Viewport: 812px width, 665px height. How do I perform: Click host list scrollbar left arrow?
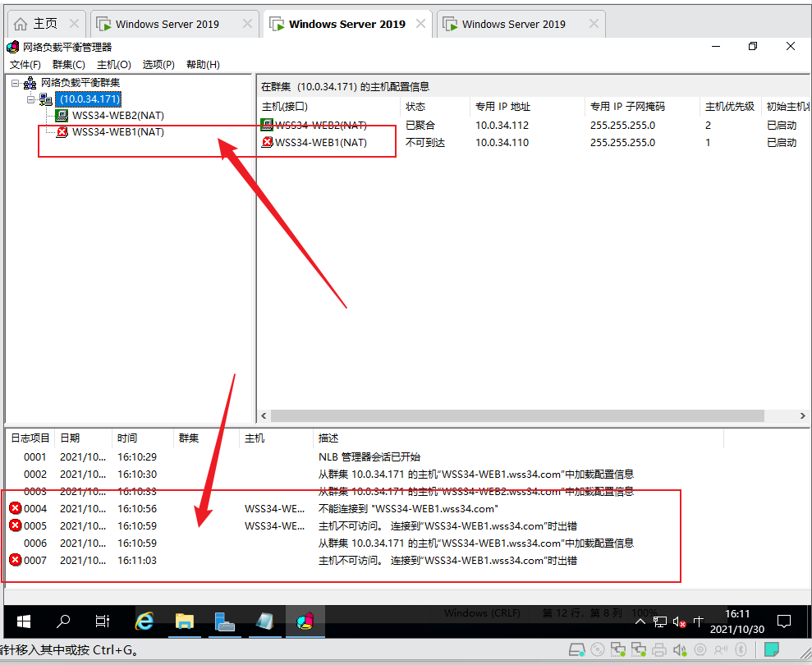click(264, 416)
